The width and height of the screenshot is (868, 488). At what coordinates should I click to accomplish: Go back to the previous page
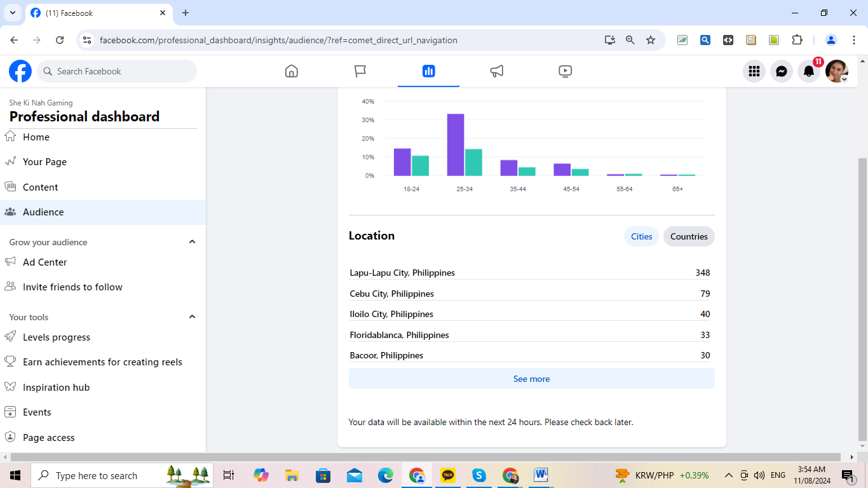click(14, 40)
